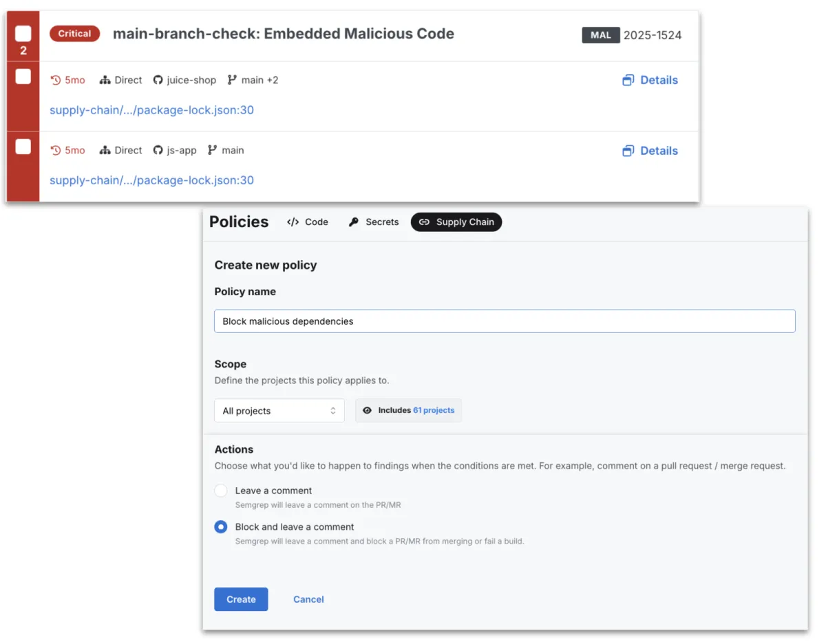
Task: Cancel the new policy creation
Action: point(308,599)
